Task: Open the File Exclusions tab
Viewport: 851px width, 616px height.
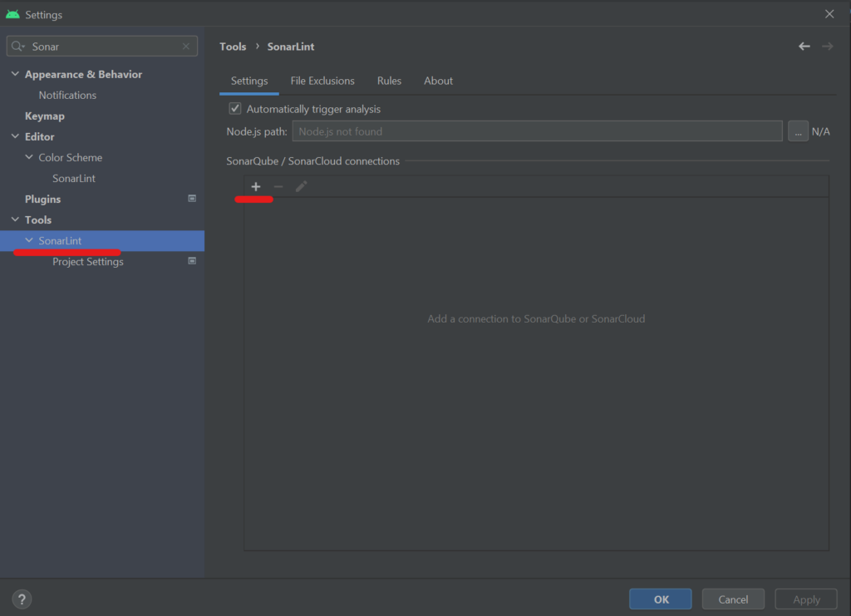Action: click(322, 81)
